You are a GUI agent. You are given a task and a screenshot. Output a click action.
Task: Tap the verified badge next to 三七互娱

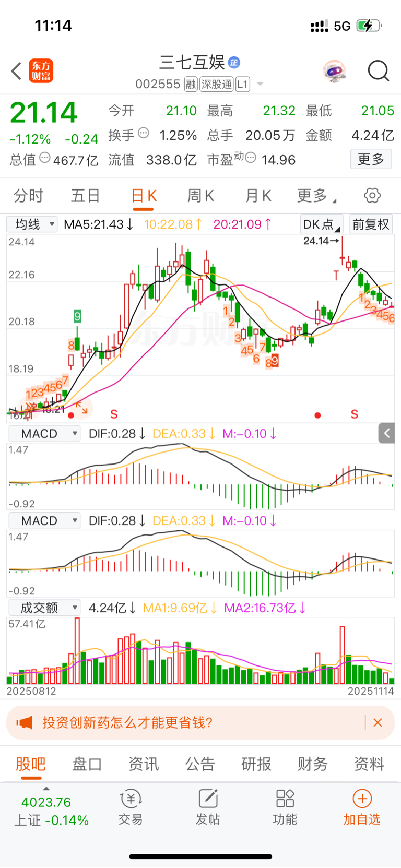tap(234, 63)
